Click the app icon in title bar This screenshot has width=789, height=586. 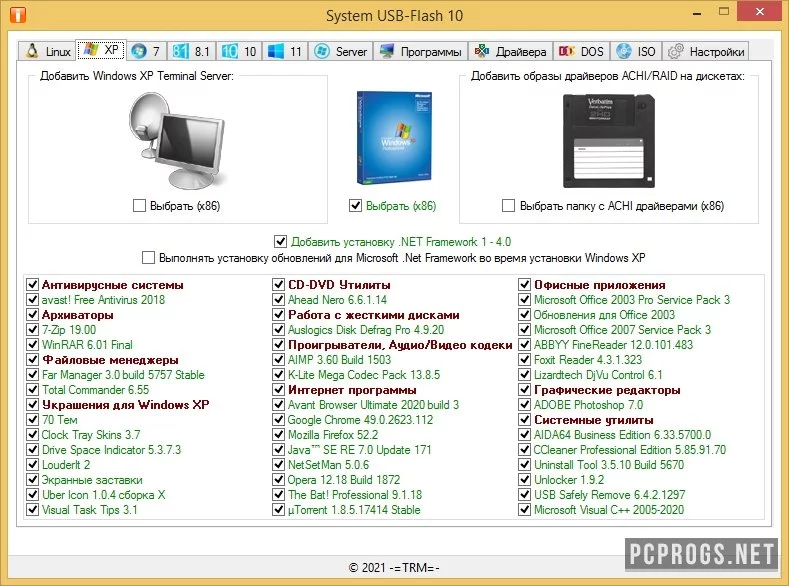(18, 15)
